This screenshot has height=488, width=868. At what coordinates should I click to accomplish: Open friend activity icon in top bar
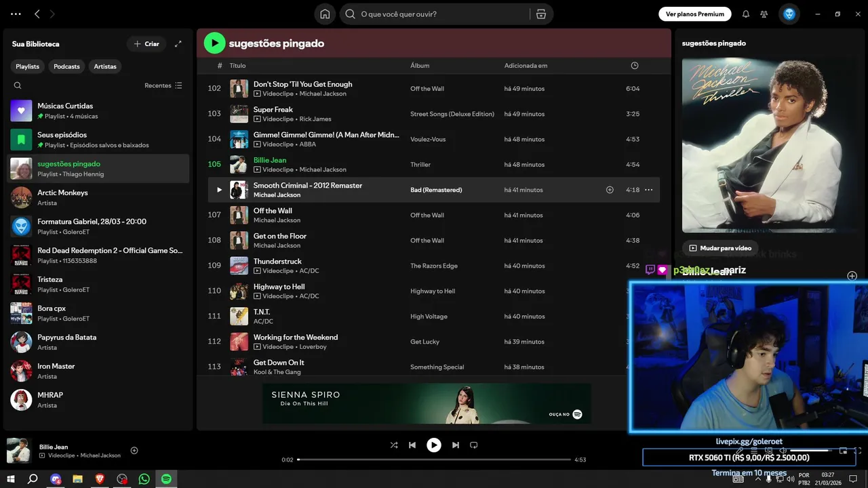point(764,14)
